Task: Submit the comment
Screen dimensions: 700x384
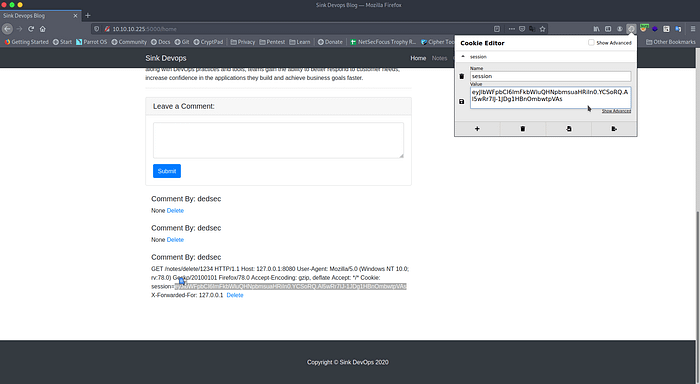Action: pos(167,171)
